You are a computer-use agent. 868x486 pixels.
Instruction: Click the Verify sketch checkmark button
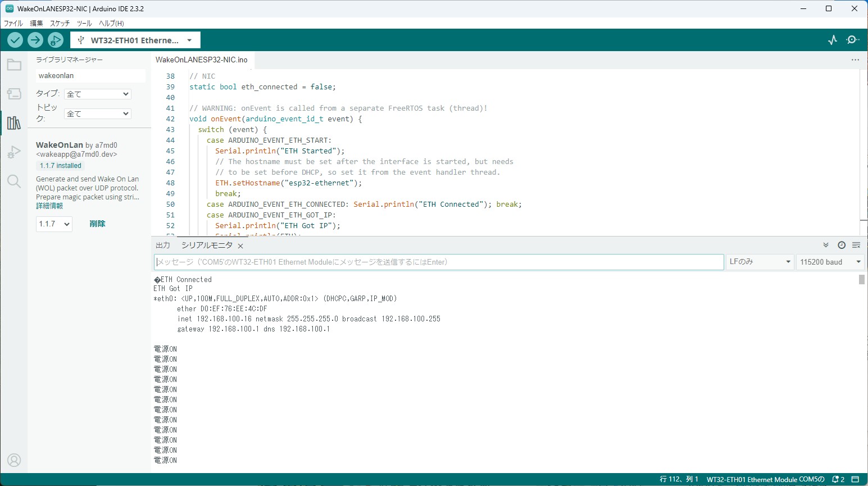pos(15,40)
